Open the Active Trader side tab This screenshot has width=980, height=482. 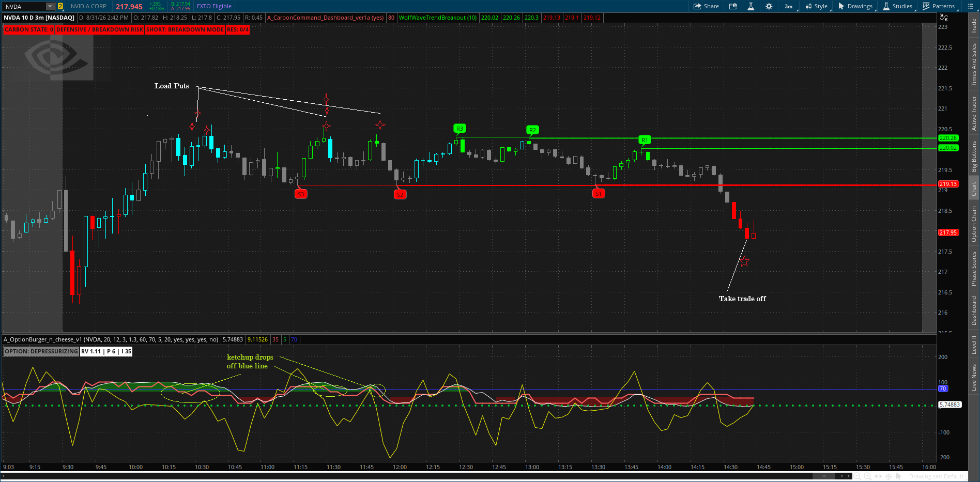coord(974,113)
